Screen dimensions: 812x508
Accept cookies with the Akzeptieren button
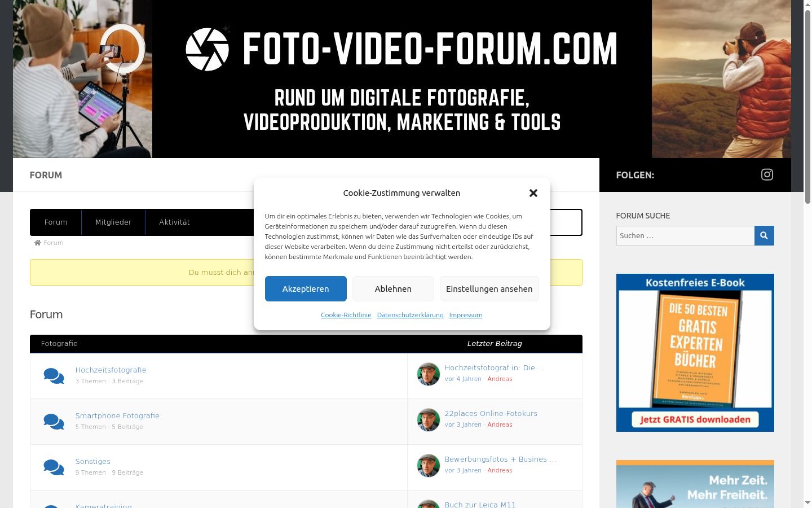(x=306, y=289)
